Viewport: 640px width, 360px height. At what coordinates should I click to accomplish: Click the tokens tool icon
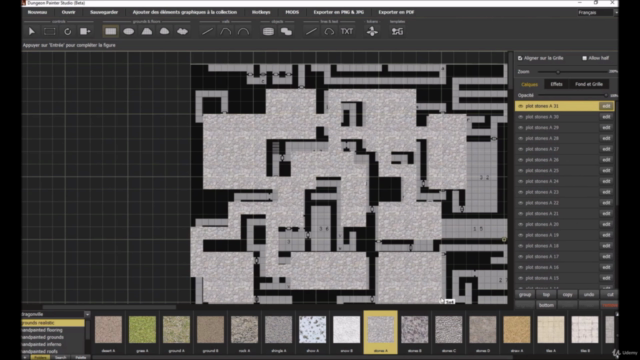tap(372, 31)
